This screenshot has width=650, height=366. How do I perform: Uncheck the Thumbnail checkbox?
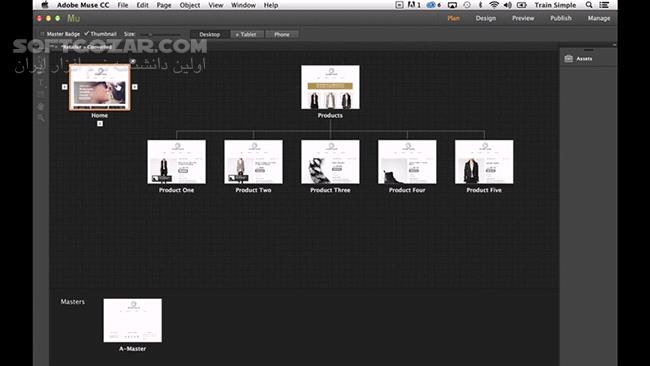point(87,34)
